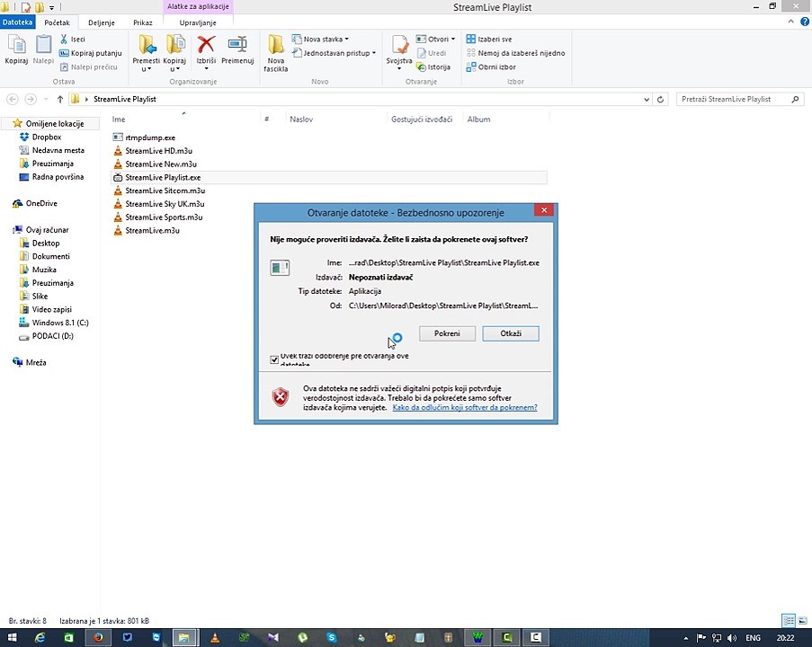Viewport: 812px width, 647px height.
Task: Select StreamLive Sky UK.m3u file
Action: point(158,203)
